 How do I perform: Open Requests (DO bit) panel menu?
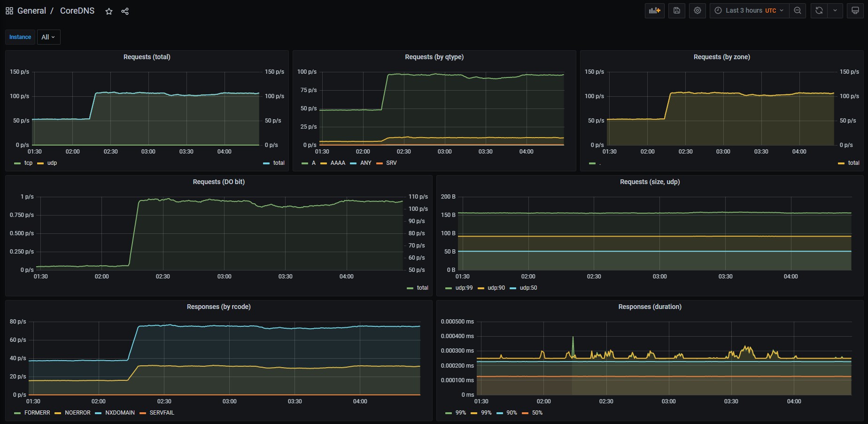click(218, 182)
